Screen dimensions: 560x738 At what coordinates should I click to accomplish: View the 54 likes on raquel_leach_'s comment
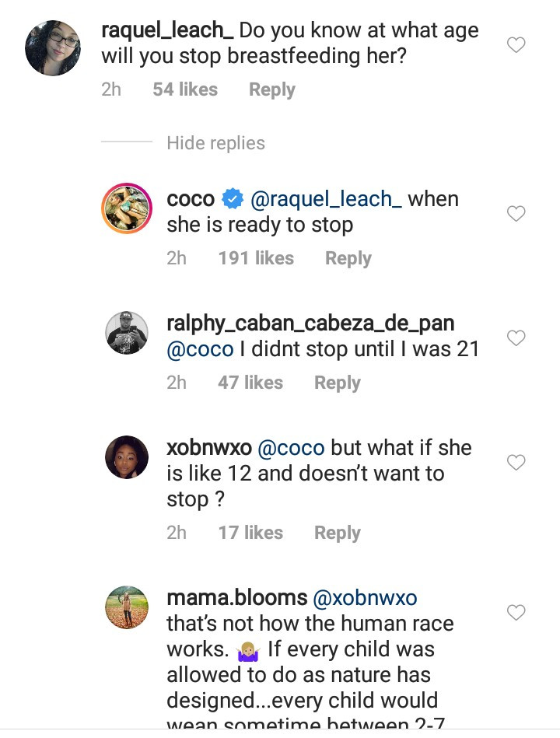pyautogui.click(x=185, y=89)
